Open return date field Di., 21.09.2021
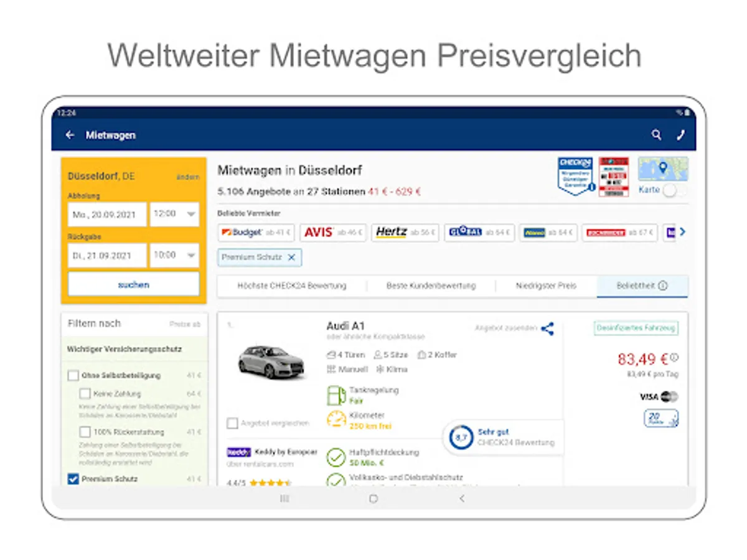 107,255
